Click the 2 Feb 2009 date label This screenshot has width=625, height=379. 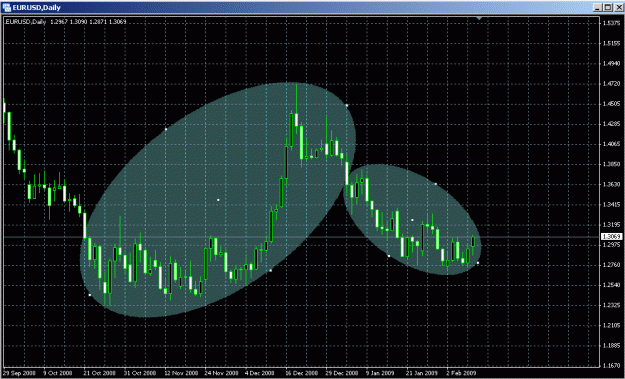point(461,373)
